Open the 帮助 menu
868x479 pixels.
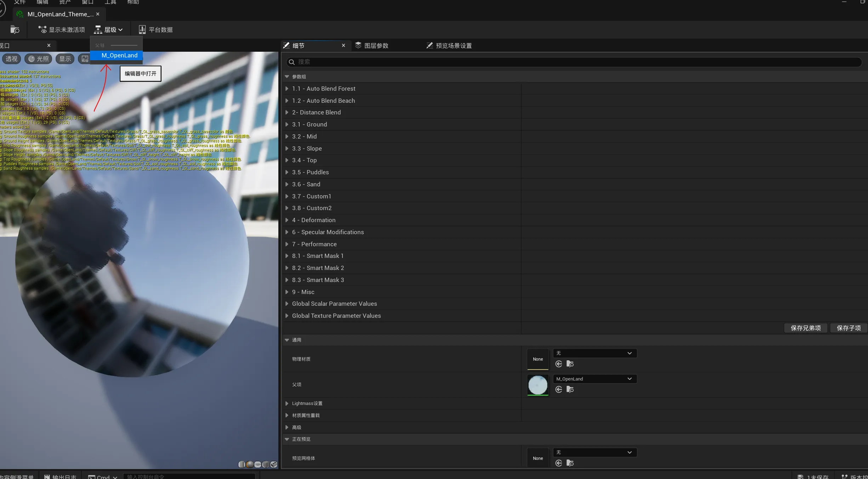(133, 2)
